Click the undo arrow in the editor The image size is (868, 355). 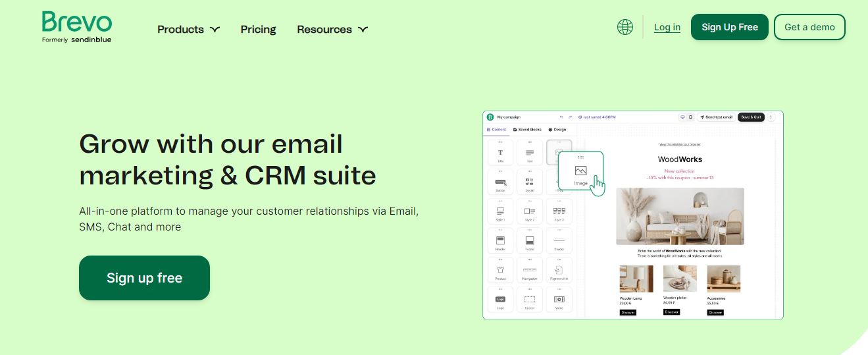[561, 117]
